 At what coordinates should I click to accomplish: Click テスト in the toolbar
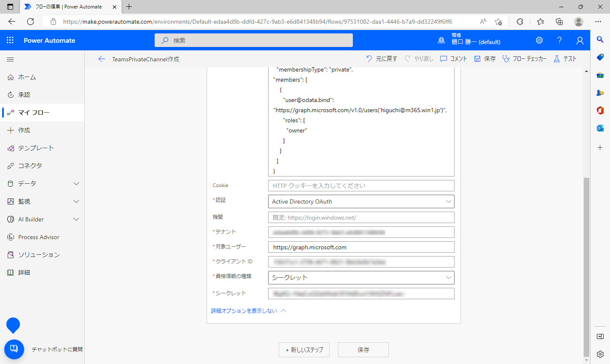565,59
